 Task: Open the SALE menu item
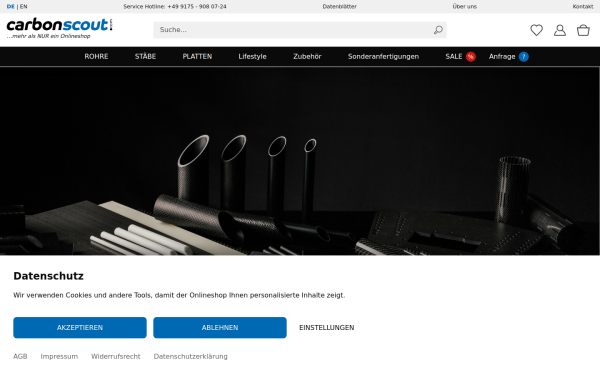pyautogui.click(x=453, y=57)
